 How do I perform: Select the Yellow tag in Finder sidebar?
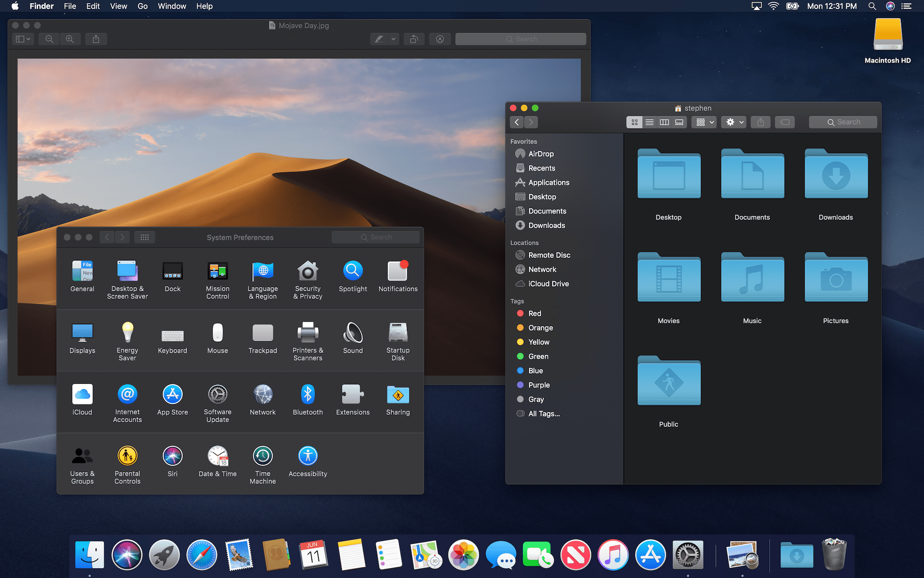(x=538, y=342)
